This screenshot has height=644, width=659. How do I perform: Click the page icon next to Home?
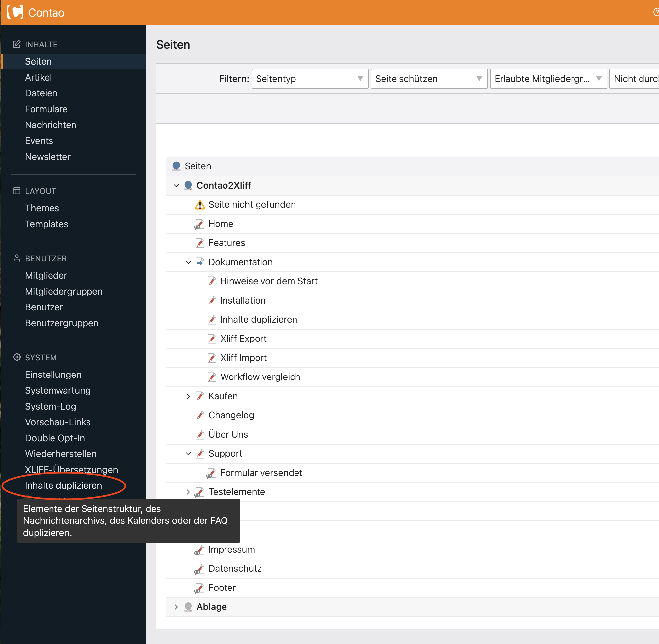[199, 224]
